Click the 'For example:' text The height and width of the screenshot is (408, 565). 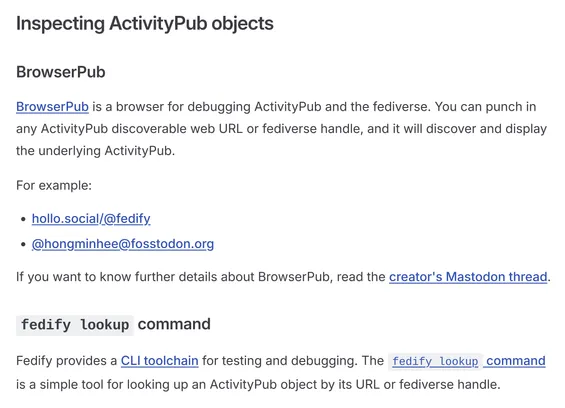(x=54, y=186)
